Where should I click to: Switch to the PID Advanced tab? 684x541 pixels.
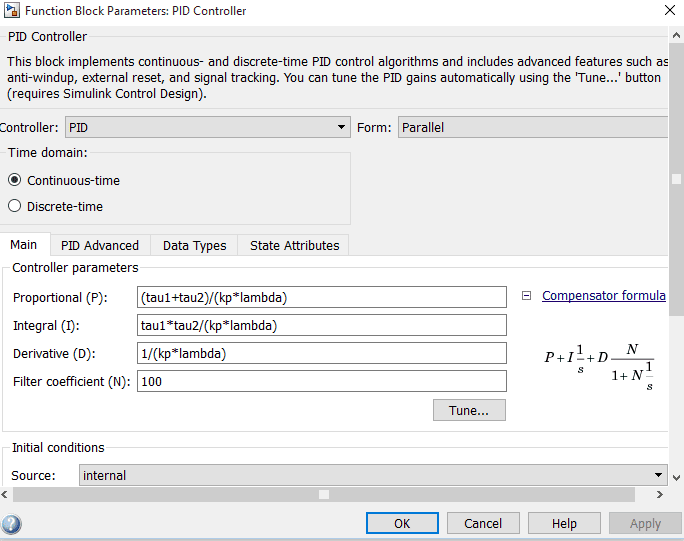(x=100, y=246)
